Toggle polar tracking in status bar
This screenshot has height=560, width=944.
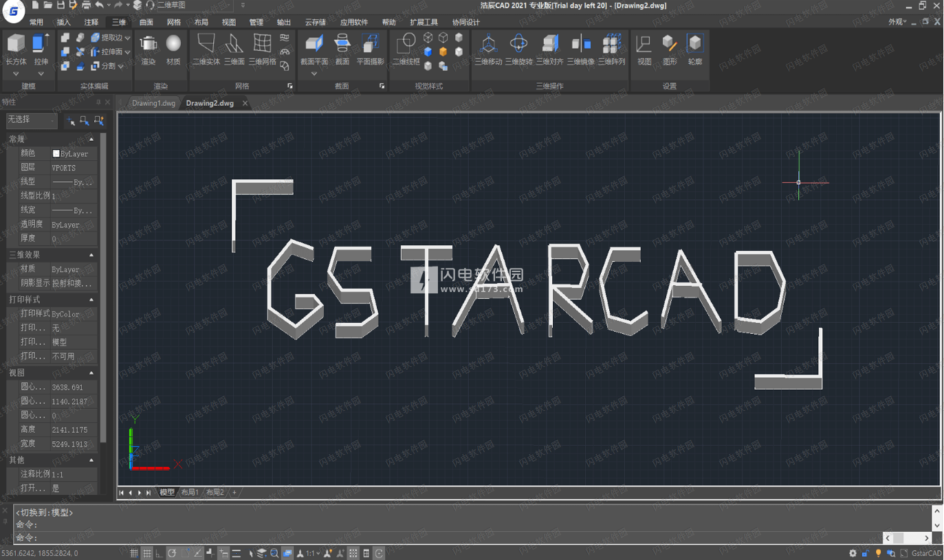(172, 553)
